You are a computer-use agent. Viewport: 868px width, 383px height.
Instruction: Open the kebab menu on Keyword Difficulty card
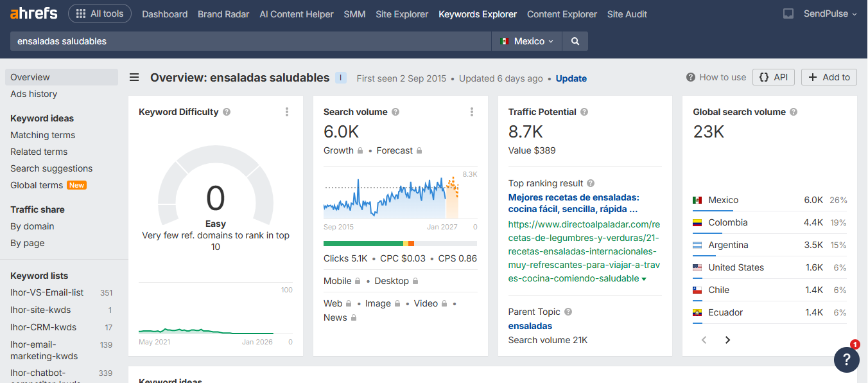(x=287, y=111)
